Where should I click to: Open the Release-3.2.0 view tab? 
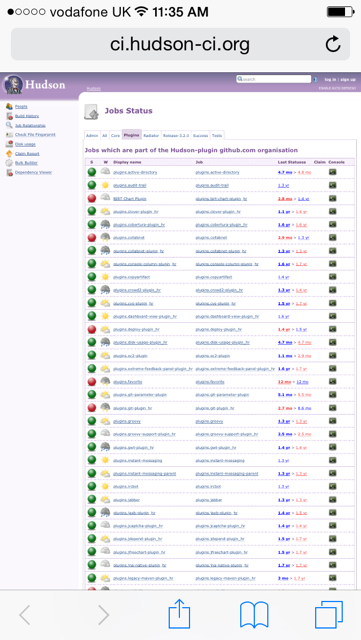[x=176, y=135]
